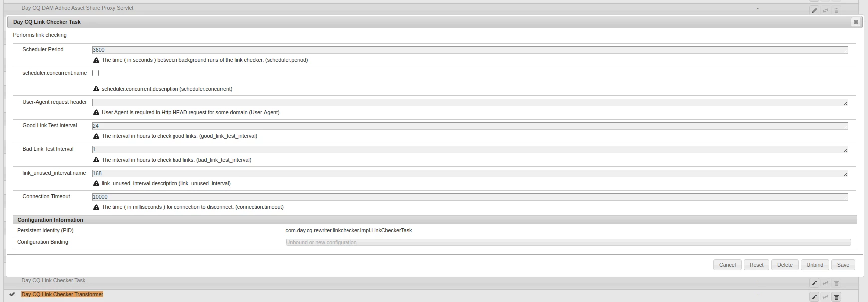
Task: Unbind icon on DAM Adhoc Asset Share row
Action: [x=825, y=10]
